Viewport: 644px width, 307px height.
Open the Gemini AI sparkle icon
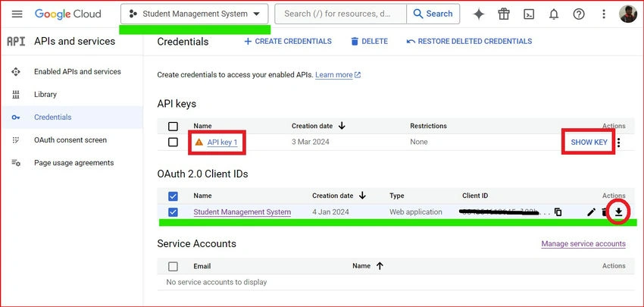[x=479, y=14]
